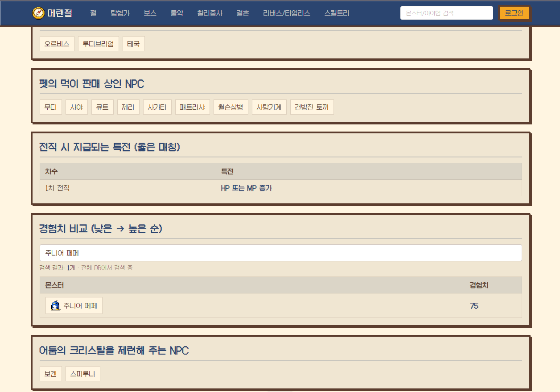
Task: Open the 결혼 navigation menu
Action: [x=243, y=13]
